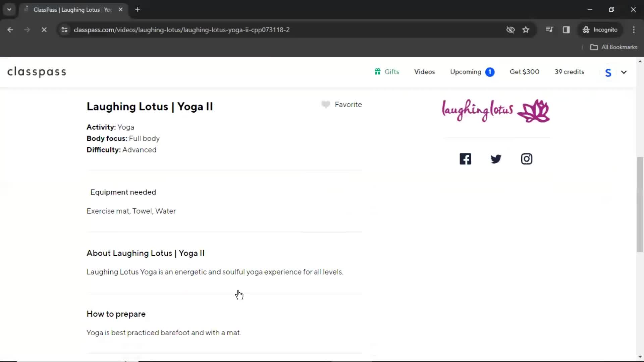Viewport: 644px width, 362px height.
Task: Click the S profile avatar
Action: click(608, 72)
